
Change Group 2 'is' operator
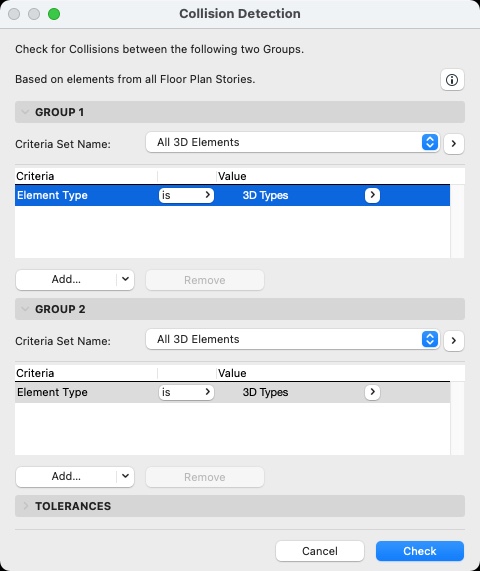186,392
